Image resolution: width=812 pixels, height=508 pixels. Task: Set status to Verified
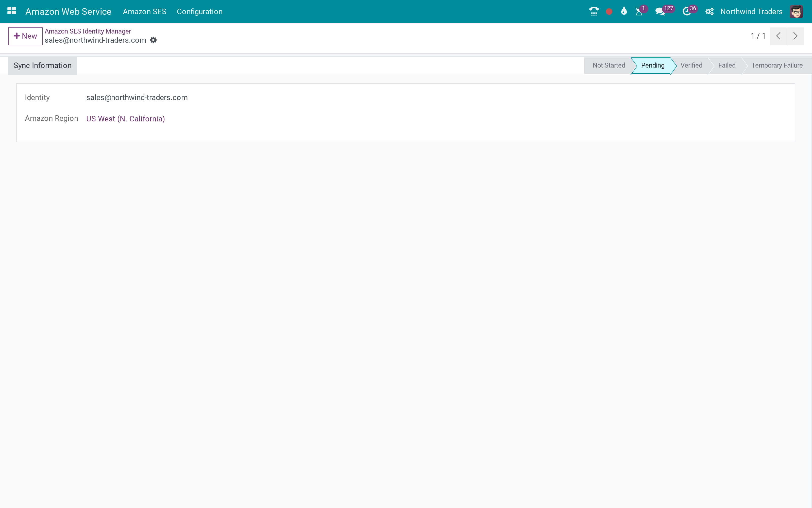(691, 66)
